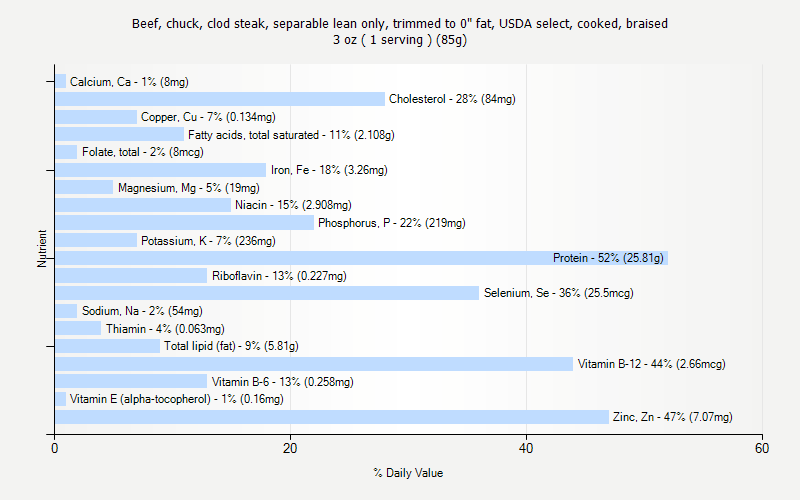
Task: Click the % Daily Value axis title
Action: [408, 473]
